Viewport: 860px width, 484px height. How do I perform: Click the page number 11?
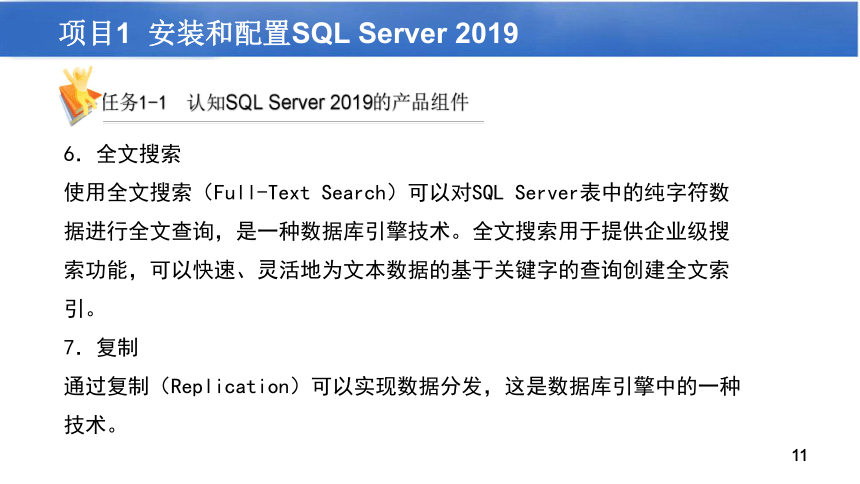click(800, 455)
